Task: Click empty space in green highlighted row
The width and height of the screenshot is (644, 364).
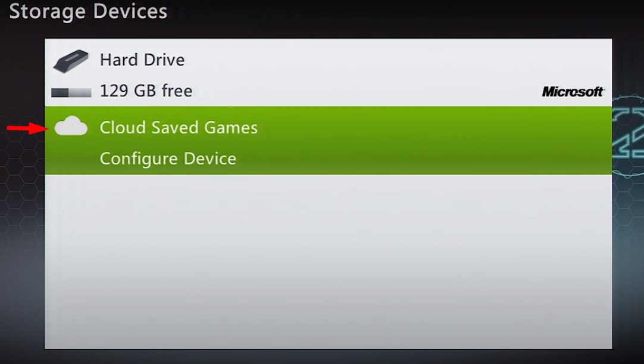Action: coord(411,141)
